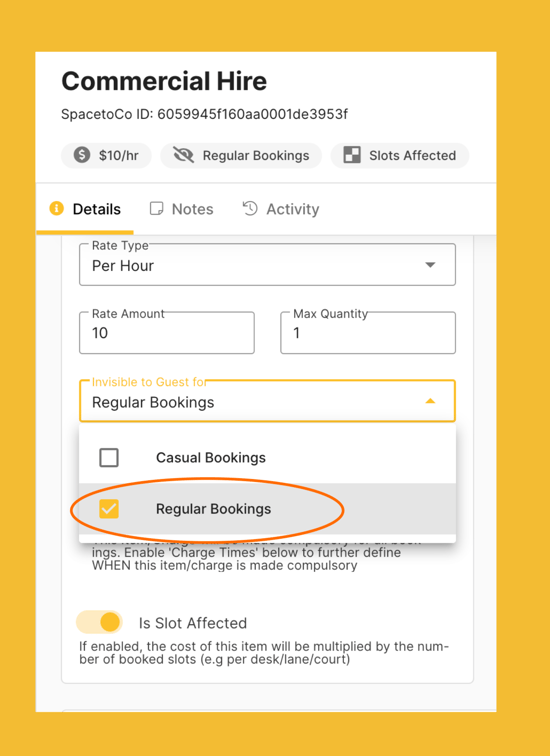Select the Details tab
Screen dimensions: 550x756
click(85, 209)
